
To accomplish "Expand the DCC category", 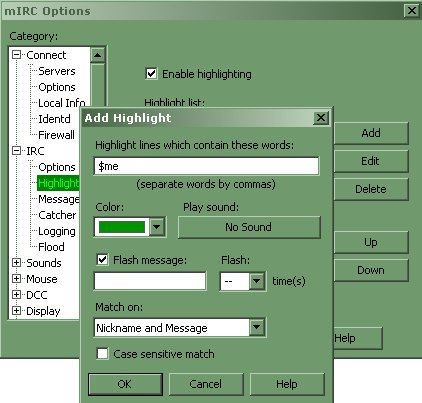I will 16,295.
